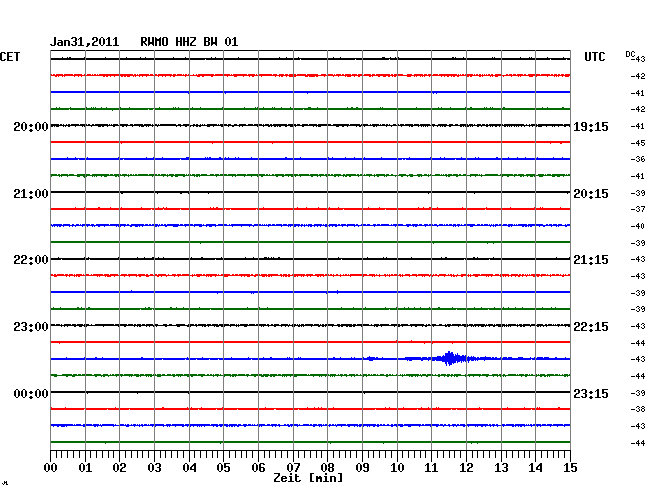
Task: Select the station label RWMO HHZ BW 01
Action: pyautogui.click(x=189, y=42)
